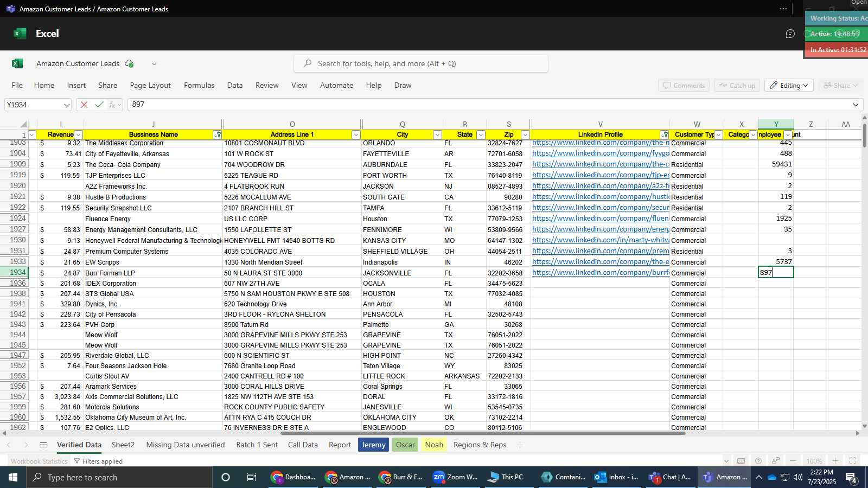Click the search for tools box

click(x=421, y=63)
